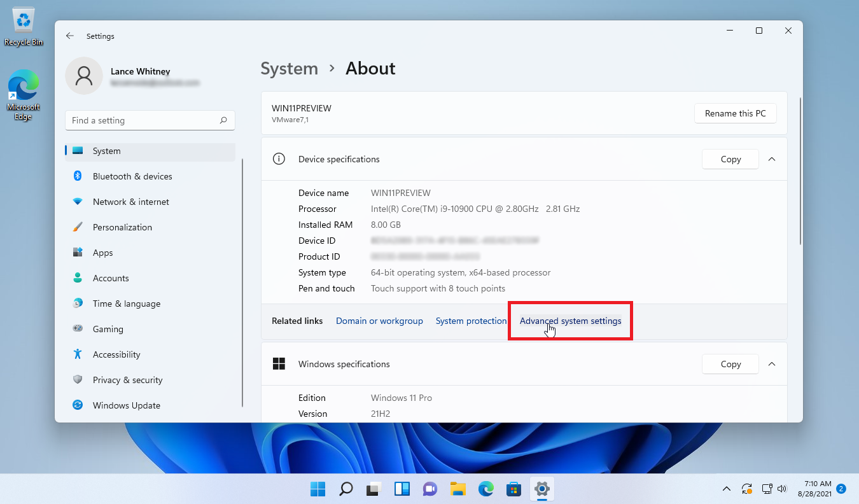Click the 64-bit operating system text

click(x=461, y=272)
